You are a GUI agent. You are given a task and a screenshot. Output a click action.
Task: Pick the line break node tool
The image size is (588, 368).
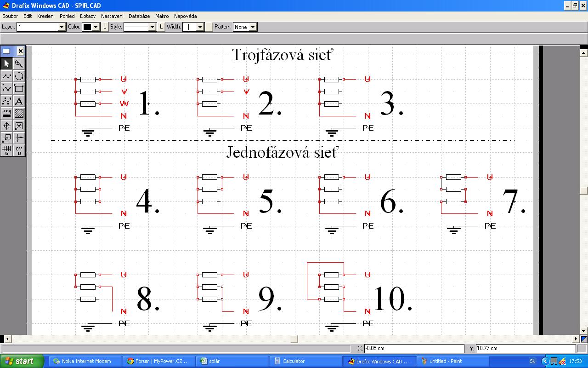pos(19,138)
